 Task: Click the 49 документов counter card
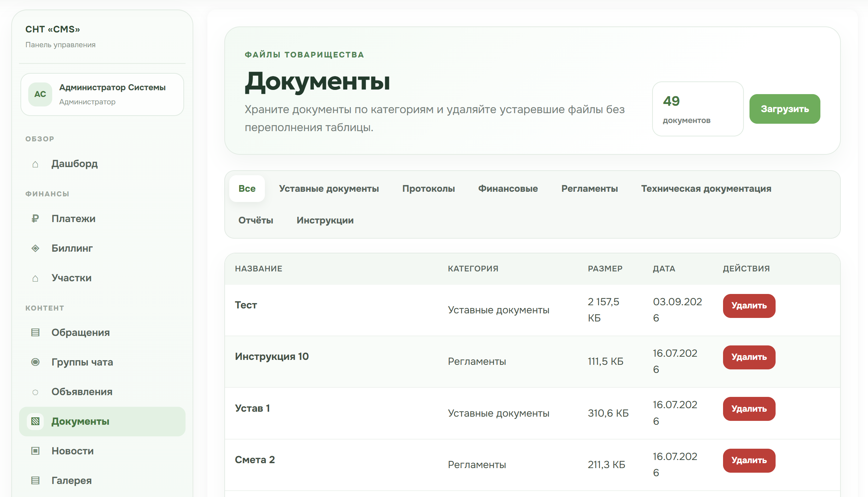pos(698,109)
